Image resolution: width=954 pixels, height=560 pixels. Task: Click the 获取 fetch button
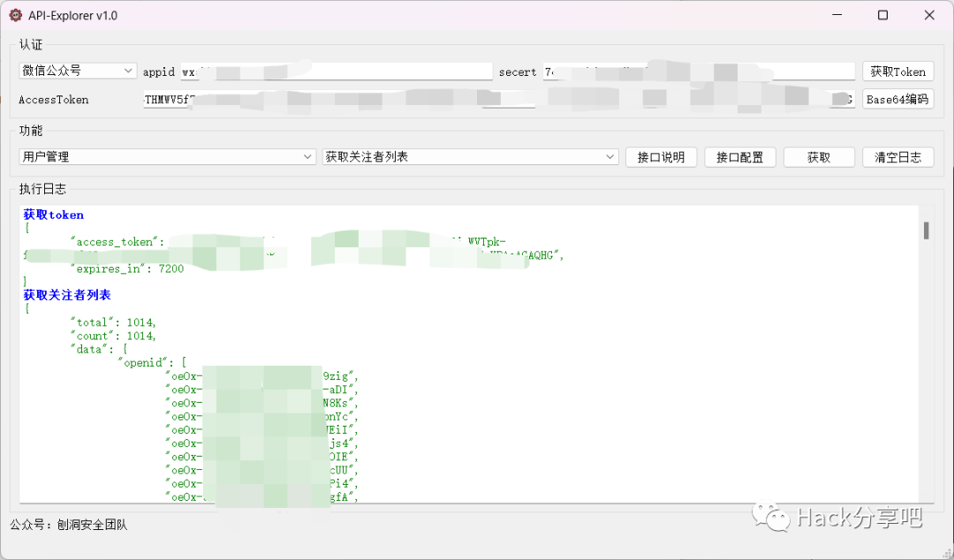tap(819, 157)
